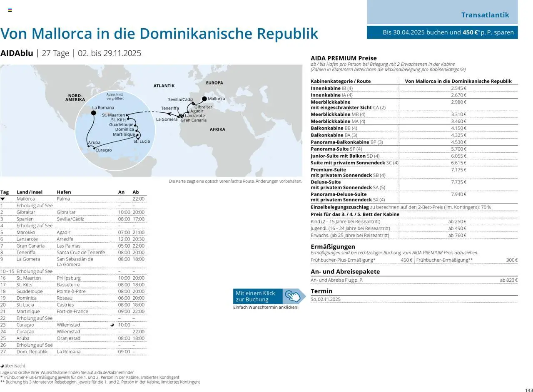Screen dimensions: 533x392
Task: Click the 'Ausschnitt vergrößert' map inset label
Action: (x=115, y=96)
